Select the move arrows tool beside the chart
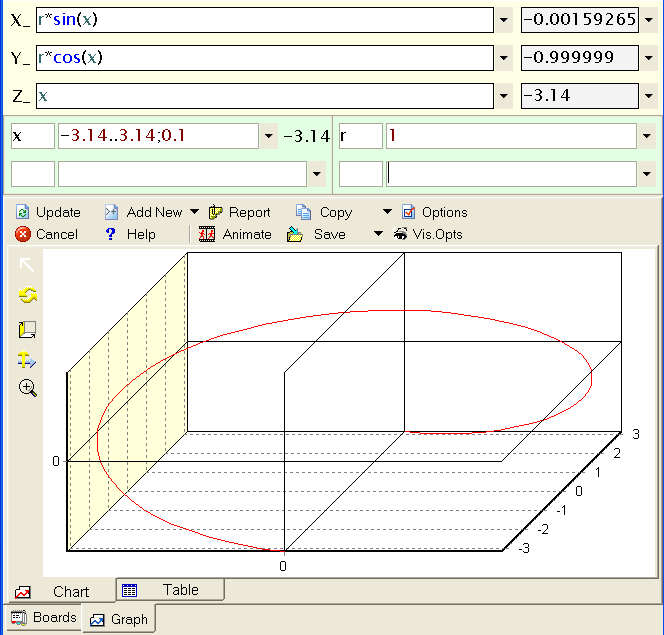Screen dimensions: 664x635 tap(27, 360)
